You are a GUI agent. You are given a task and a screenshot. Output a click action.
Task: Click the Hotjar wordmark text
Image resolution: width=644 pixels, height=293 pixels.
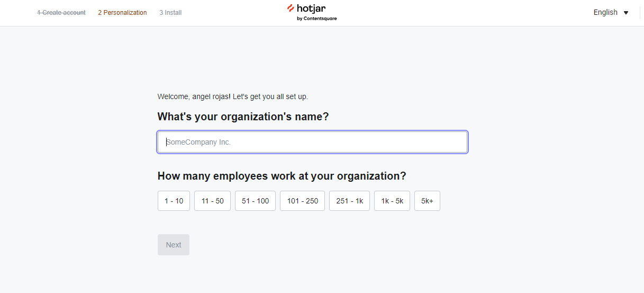311,8
